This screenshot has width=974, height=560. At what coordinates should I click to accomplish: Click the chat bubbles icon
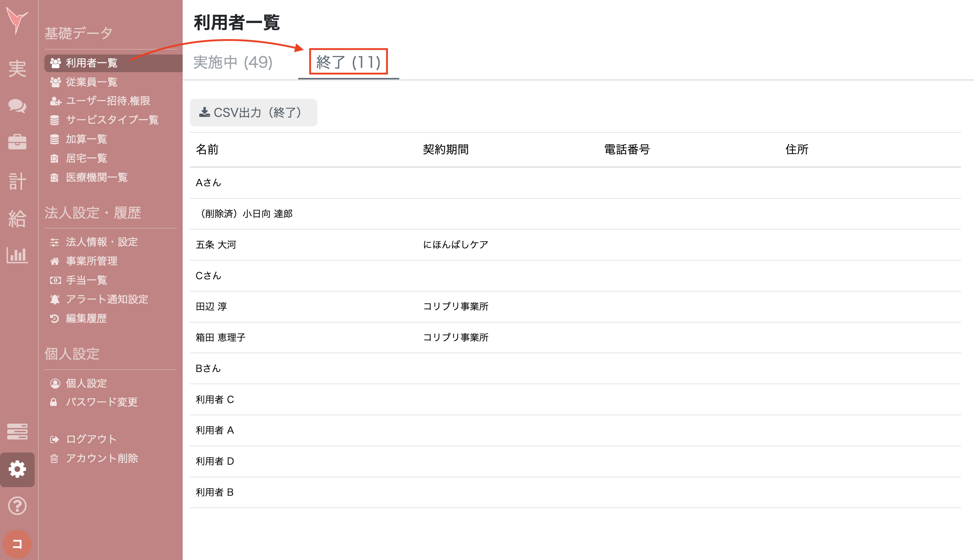pyautogui.click(x=17, y=106)
